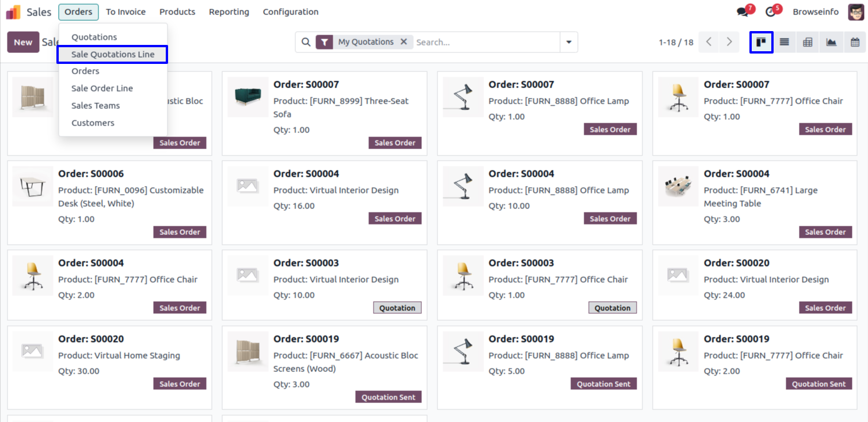Click the New button
This screenshot has width=868, height=422.
tap(23, 42)
